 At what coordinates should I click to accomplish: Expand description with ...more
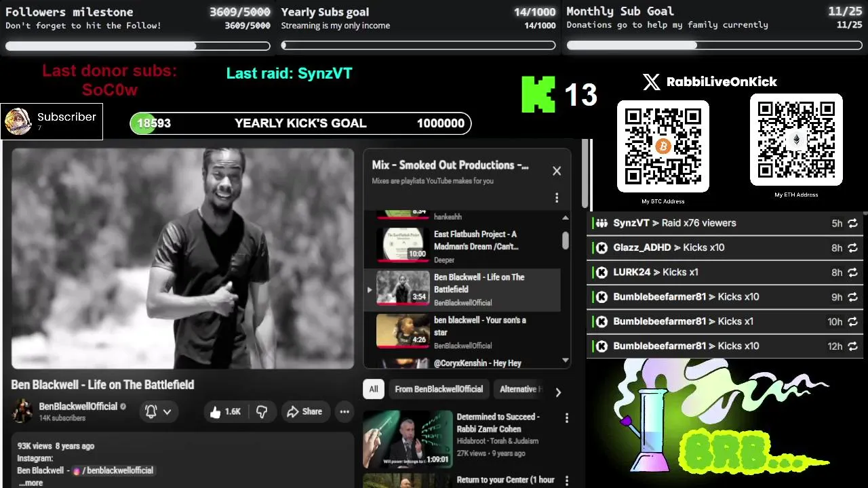(x=31, y=483)
